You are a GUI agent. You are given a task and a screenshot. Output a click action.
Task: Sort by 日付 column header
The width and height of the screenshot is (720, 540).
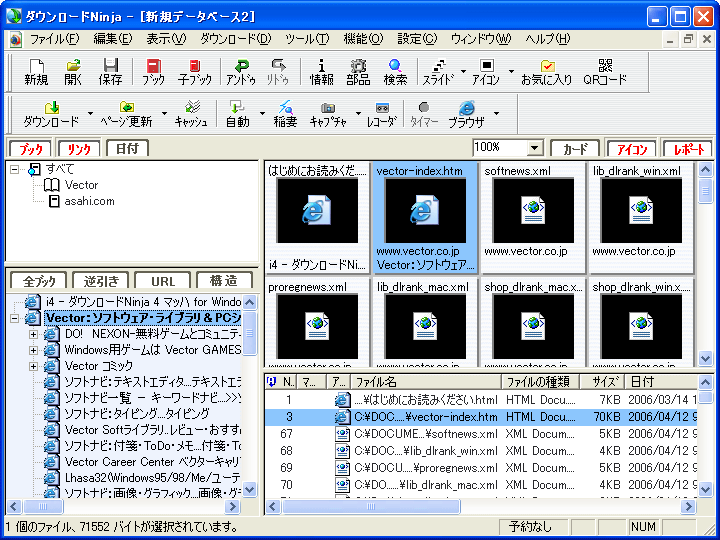click(x=661, y=382)
